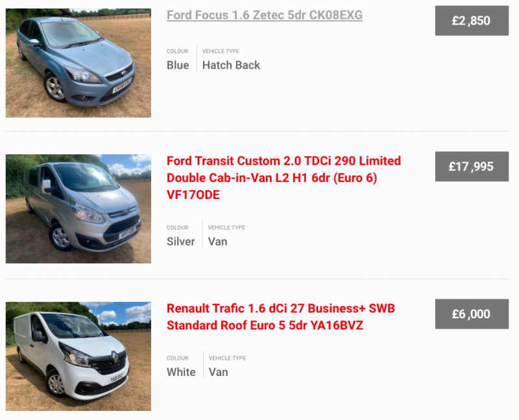This screenshot has width=519, height=420.
Task: Click the £17,995 price button
Action: tap(472, 167)
